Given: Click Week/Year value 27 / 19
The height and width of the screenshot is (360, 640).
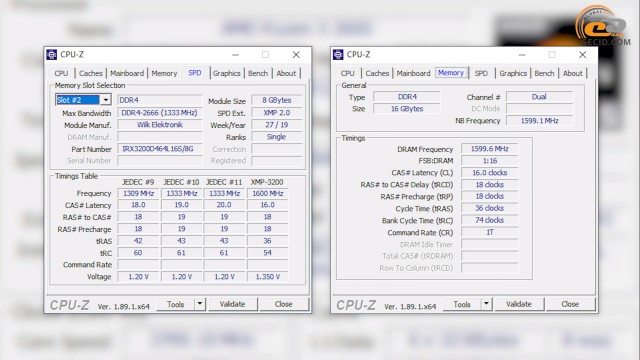Looking at the screenshot, I should coord(277,124).
